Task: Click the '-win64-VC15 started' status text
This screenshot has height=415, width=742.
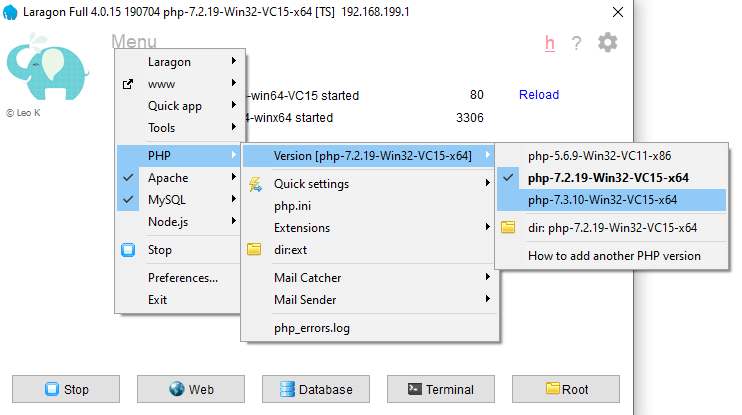Action: tap(303, 96)
